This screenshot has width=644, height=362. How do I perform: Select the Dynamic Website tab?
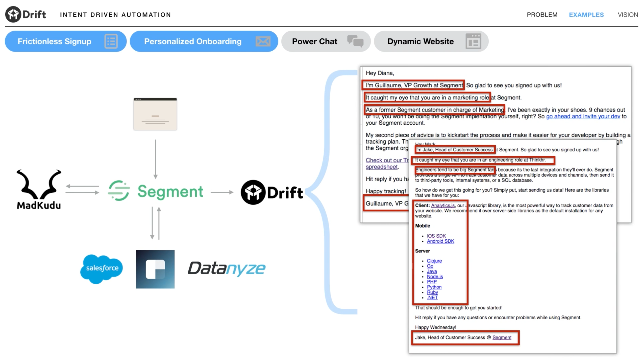[420, 41]
